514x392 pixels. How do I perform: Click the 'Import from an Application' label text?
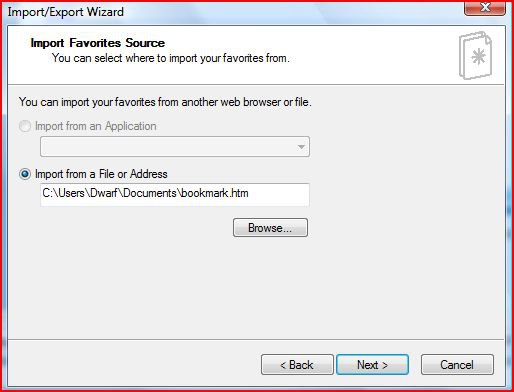pyautogui.click(x=96, y=126)
